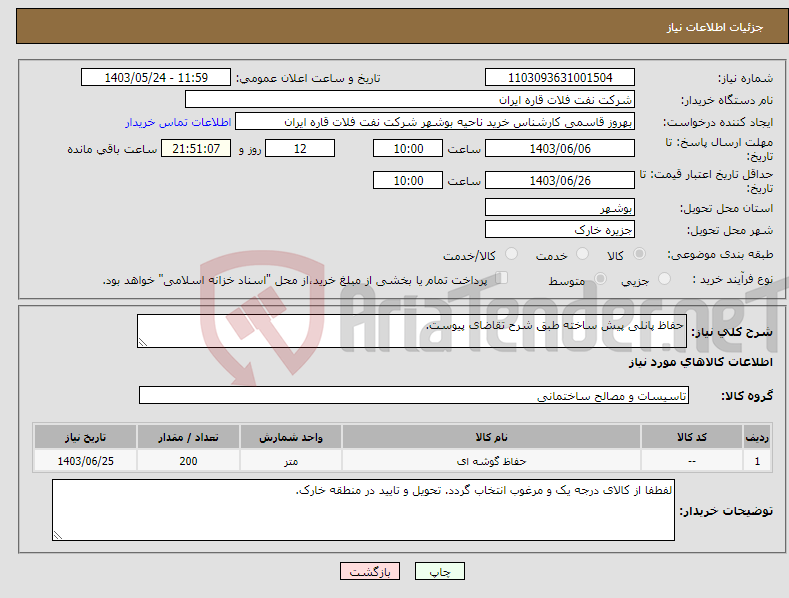The image size is (789, 598).
Task: Click the buyer notes text area
Action: coord(363,510)
